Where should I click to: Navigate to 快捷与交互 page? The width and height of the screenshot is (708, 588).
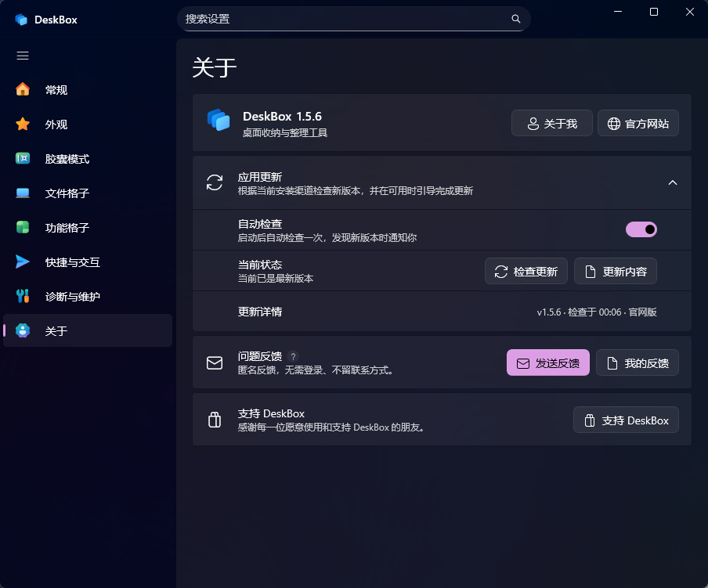coord(88,262)
